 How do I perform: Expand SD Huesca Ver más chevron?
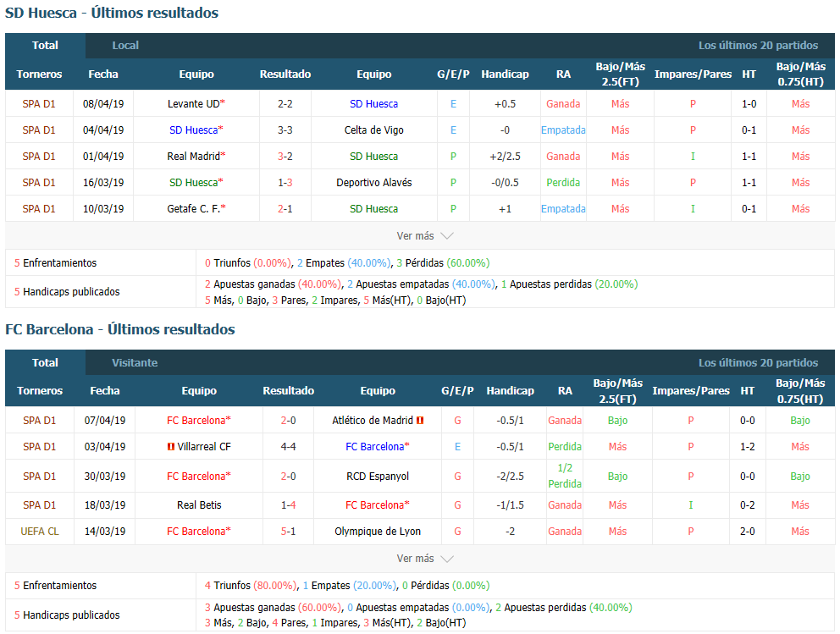tap(447, 236)
